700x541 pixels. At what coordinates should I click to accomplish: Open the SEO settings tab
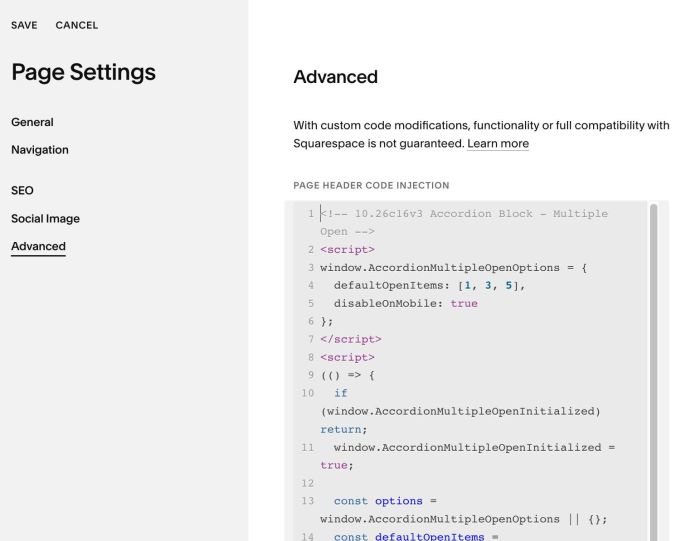pos(22,191)
